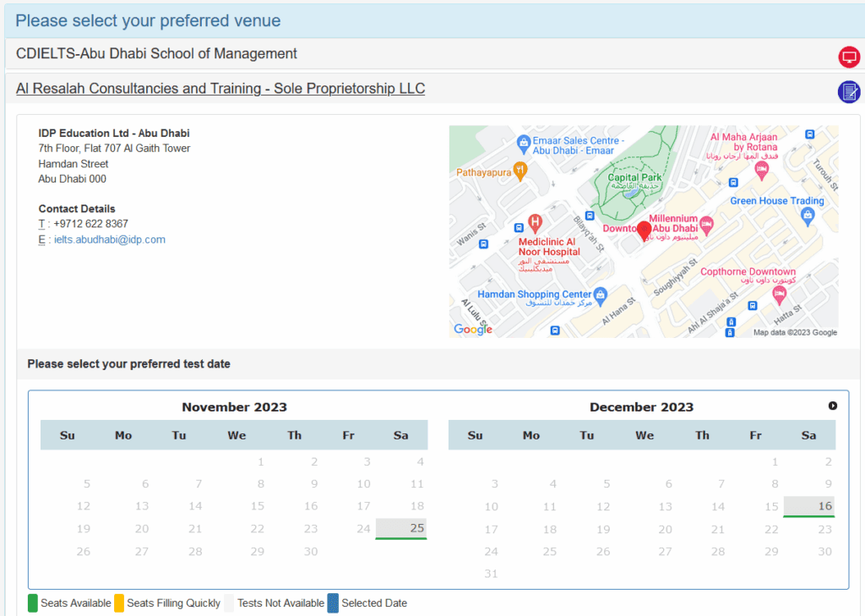Click the Tests Not Available legend label
Image resolution: width=865 pixels, height=616 pixels.
(x=280, y=603)
